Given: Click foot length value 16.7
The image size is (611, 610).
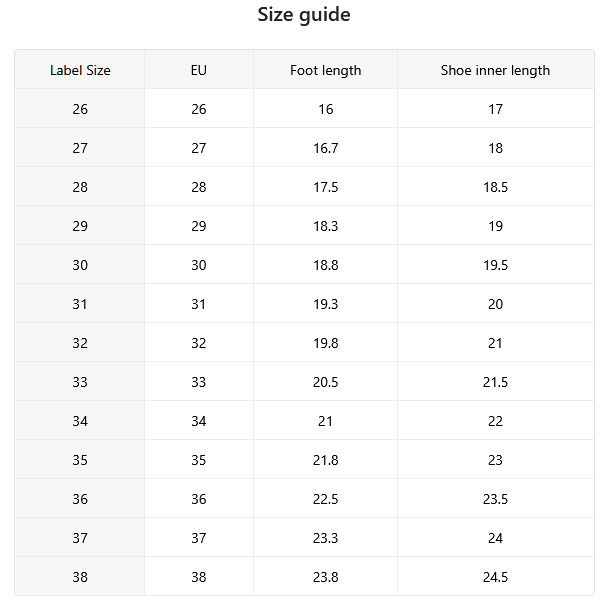Looking at the screenshot, I should point(326,148).
